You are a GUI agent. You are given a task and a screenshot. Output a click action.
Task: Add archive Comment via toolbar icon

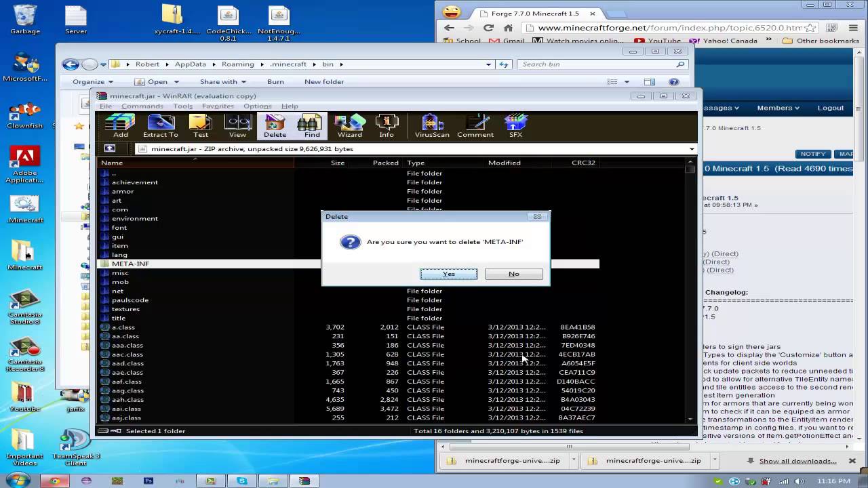click(475, 126)
